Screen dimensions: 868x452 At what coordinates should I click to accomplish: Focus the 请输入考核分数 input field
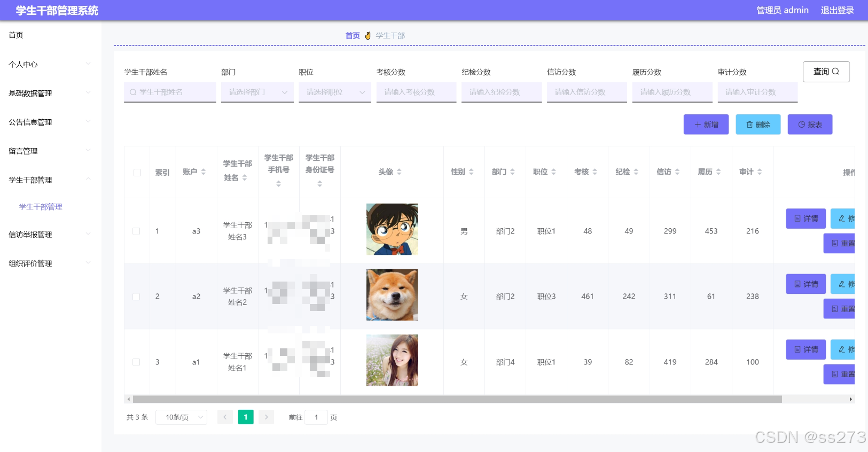416,92
